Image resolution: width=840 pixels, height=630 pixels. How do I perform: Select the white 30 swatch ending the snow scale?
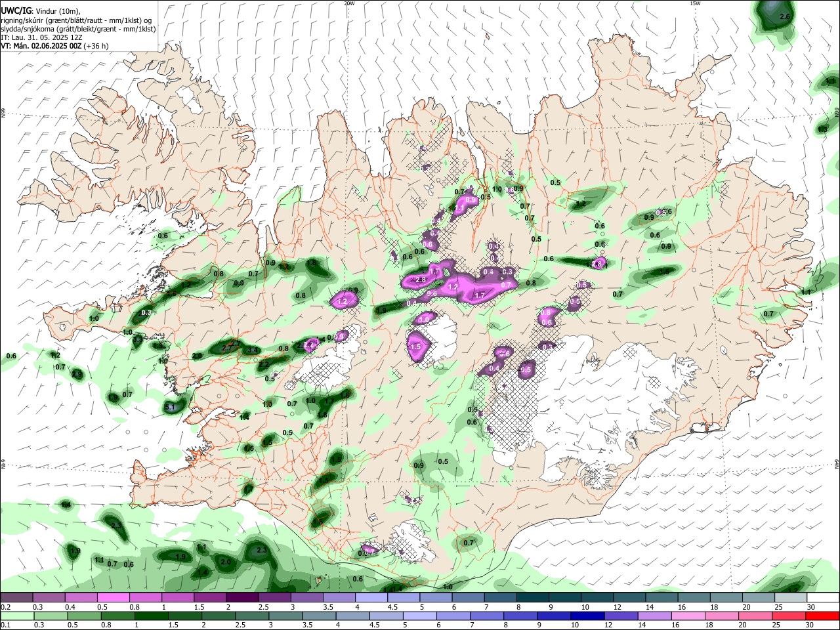(822, 598)
